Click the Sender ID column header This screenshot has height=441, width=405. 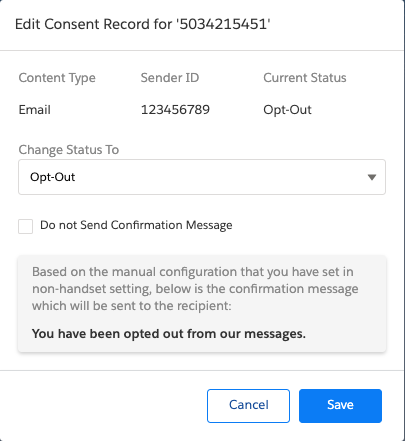170,78
